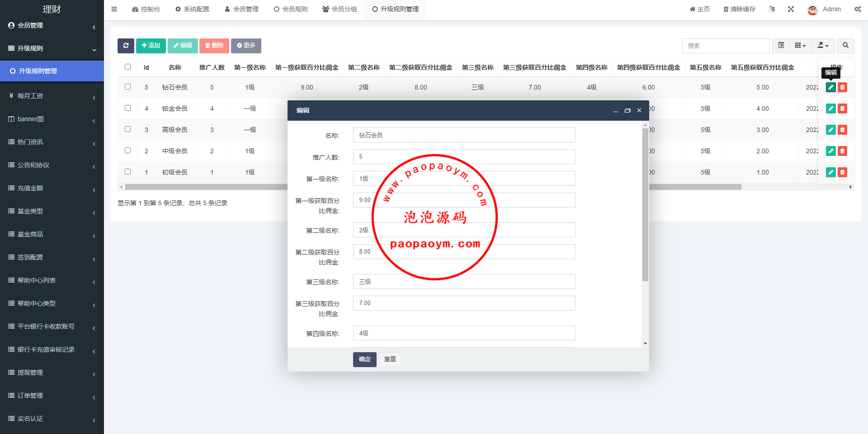Check the checkbox for 高级会员 row
The width and height of the screenshot is (868, 434).
pyautogui.click(x=128, y=129)
